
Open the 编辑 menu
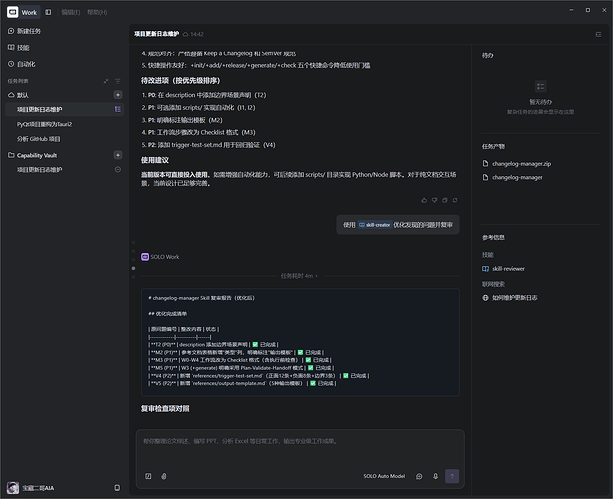coord(71,13)
